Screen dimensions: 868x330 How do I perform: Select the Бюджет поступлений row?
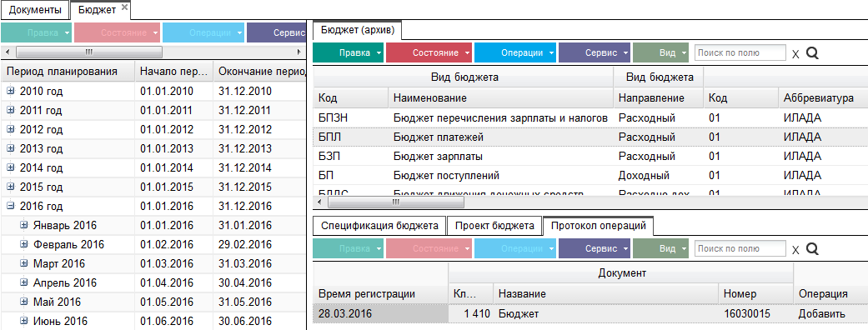click(590, 176)
